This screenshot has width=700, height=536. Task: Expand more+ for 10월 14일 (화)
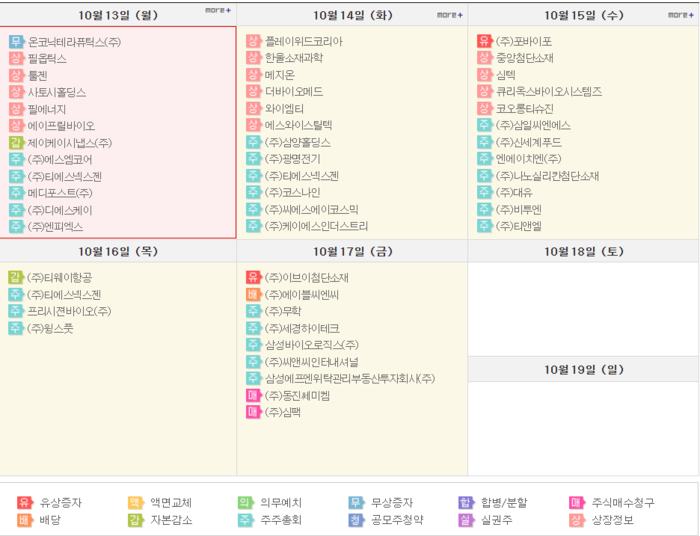449,15
